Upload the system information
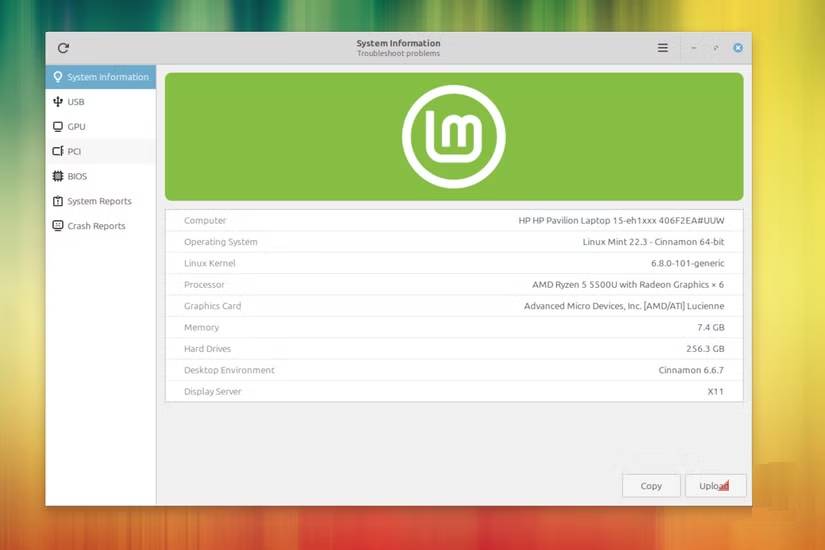Screen dimensions: 825x550 (715, 486)
